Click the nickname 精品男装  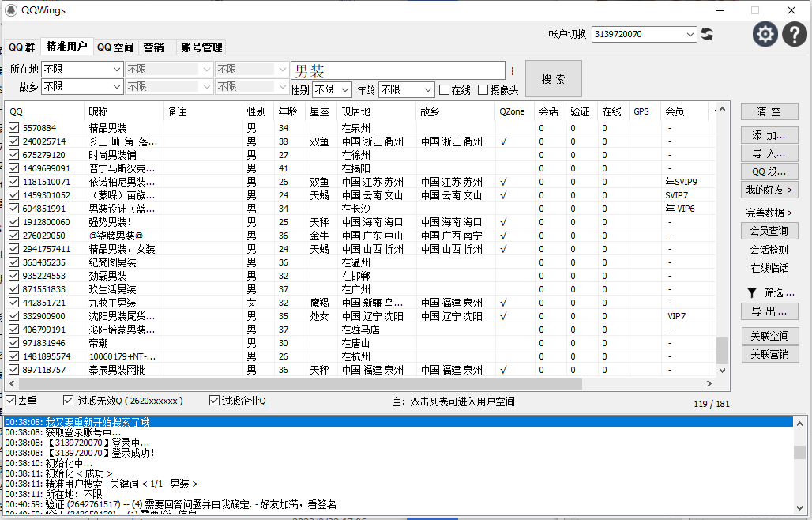(x=107, y=128)
